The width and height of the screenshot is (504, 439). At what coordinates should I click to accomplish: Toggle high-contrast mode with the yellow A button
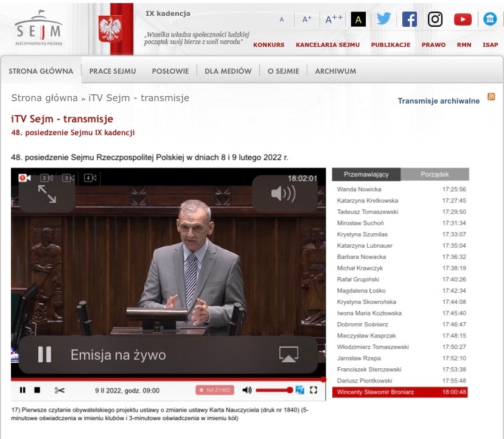tap(358, 19)
